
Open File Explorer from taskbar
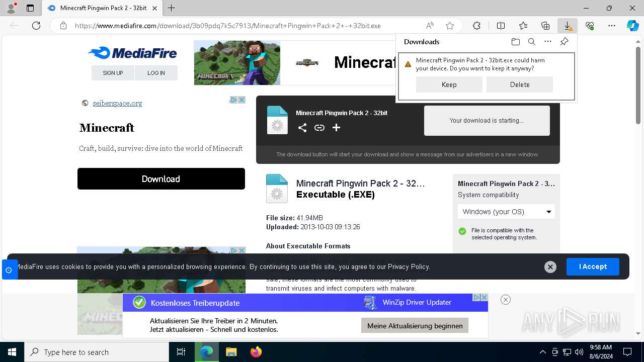point(231,352)
